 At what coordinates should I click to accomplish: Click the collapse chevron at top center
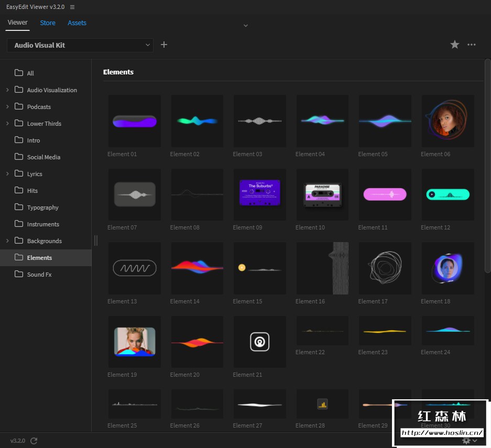pyautogui.click(x=246, y=26)
